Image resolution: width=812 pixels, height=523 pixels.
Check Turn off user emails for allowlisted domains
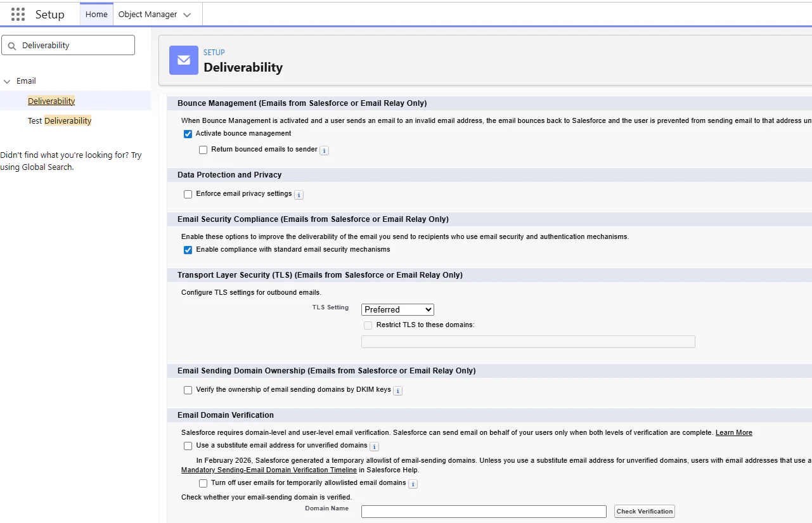point(203,484)
